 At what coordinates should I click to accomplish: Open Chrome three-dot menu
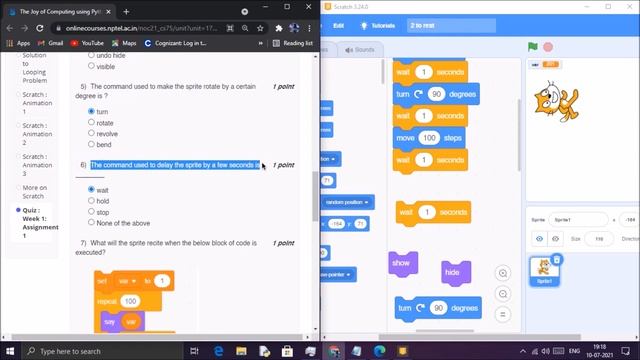click(309, 28)
